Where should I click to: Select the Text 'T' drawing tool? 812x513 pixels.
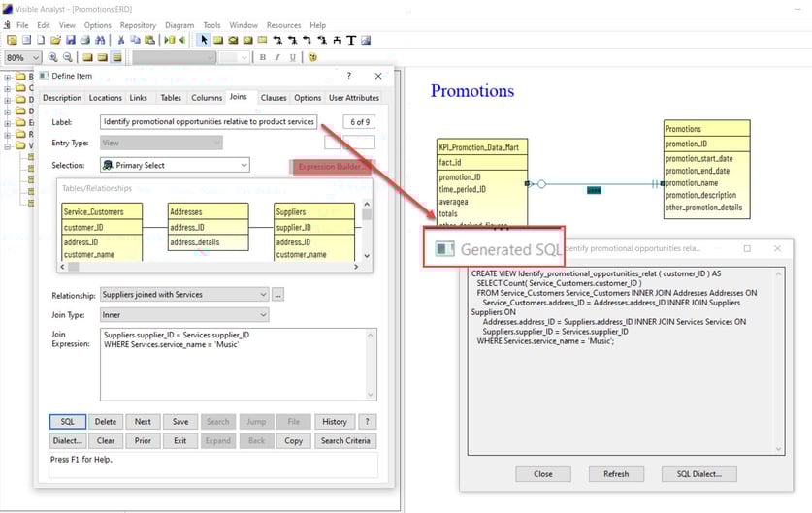click(x=351, y=40)
